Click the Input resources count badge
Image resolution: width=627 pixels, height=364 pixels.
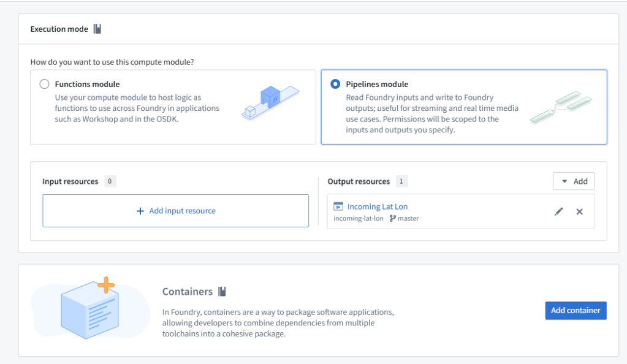[x=110, y=181]
